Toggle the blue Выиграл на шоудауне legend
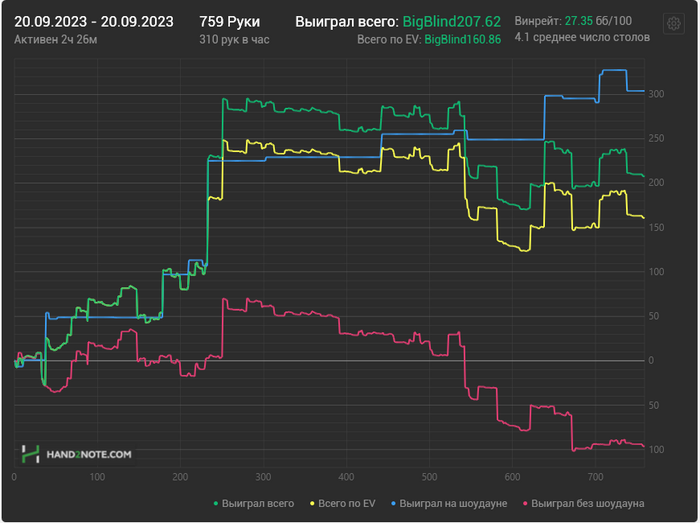The width and height of the screenshot is (700, 523). [449, 503]
